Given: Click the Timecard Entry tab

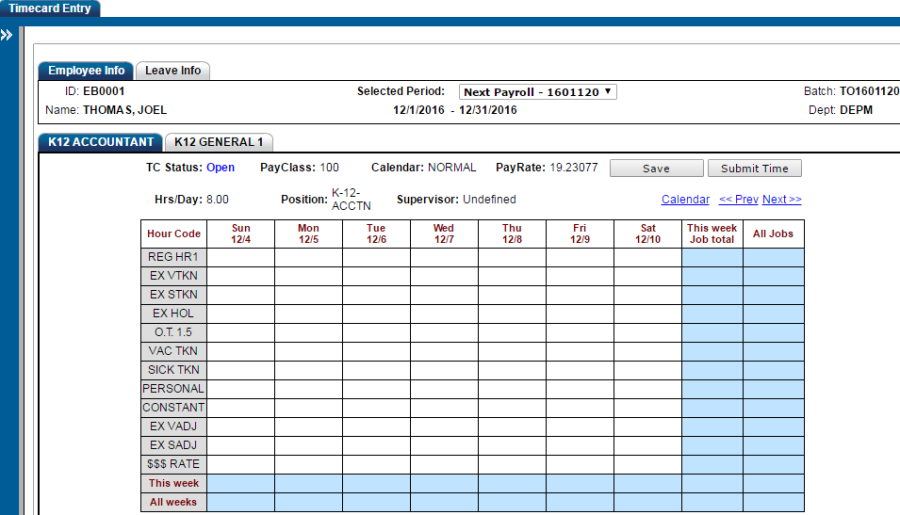Looking at the screenshot, I should pos(50,9).
